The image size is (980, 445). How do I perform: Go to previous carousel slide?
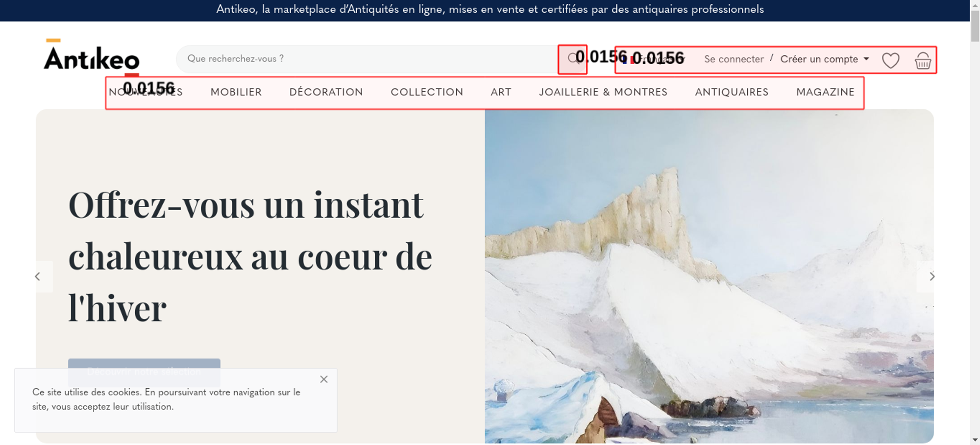coord(38,276)
